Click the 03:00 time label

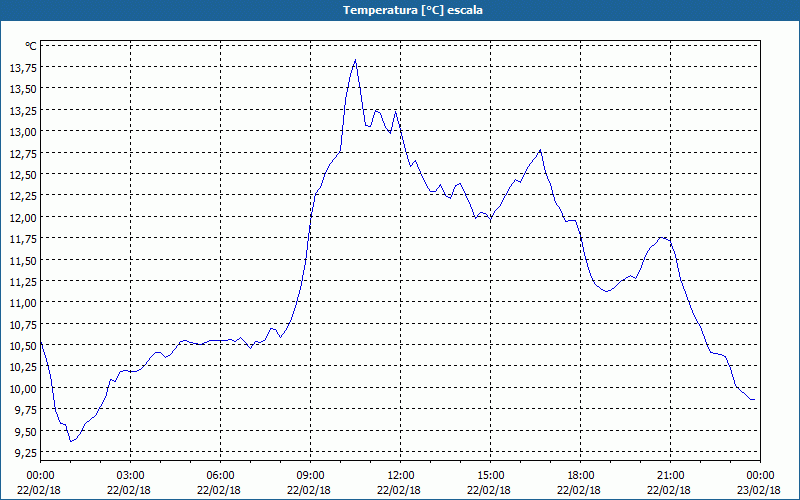(x=131, y=476)
